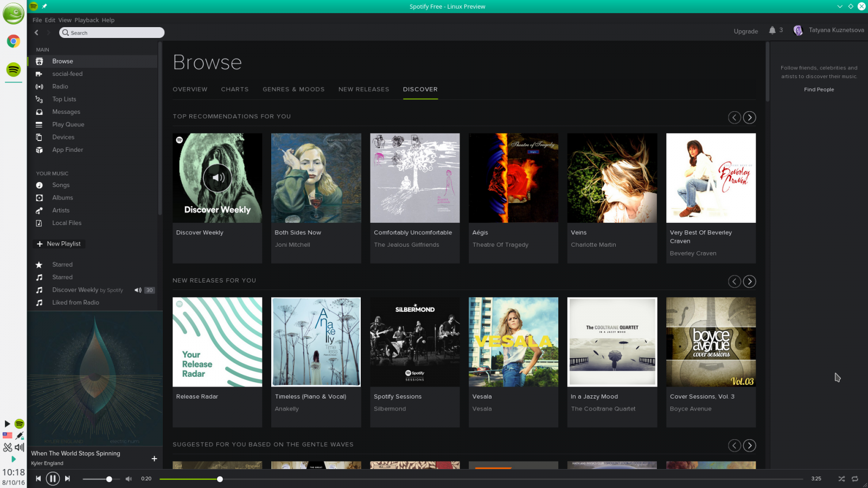Open Both Sides Now album cover

coord(316,178)
